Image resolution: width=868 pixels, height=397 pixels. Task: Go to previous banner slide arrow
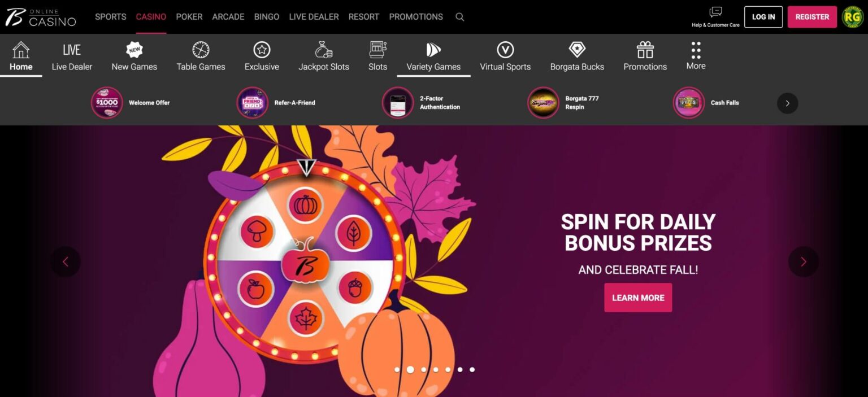click(66, 261)
